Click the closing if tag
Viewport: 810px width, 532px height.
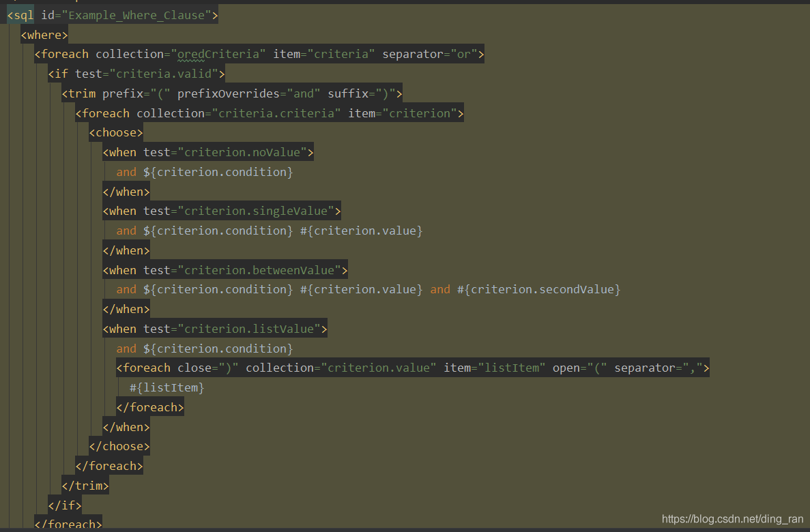coord(65,505)
